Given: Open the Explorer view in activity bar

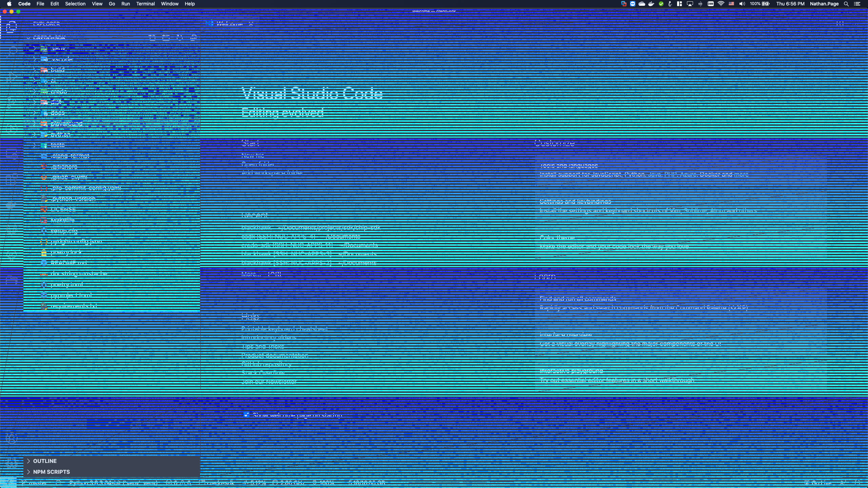Looking at the screenshot, I should click(12, 26).
